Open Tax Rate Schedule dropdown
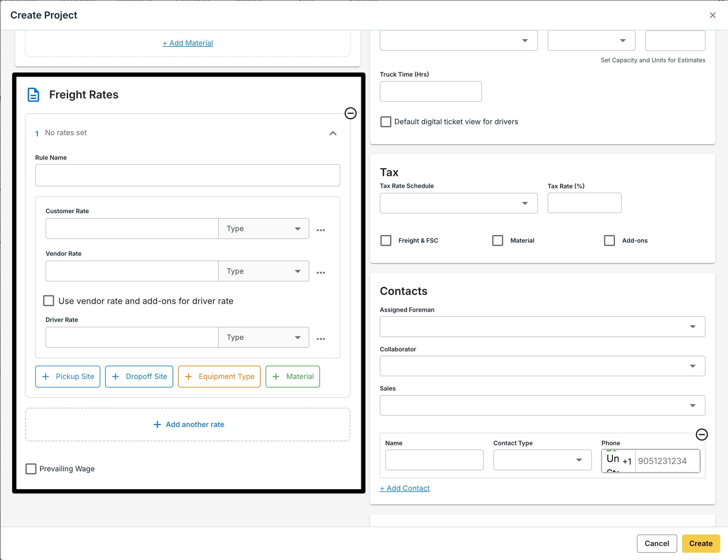The width and height of the screenshot is (728, 560). click(458, 203)
